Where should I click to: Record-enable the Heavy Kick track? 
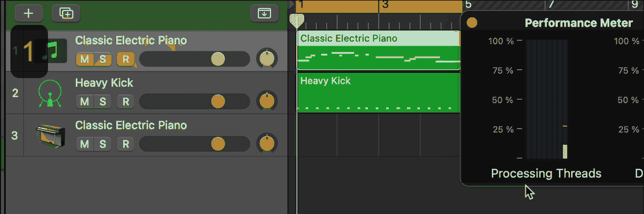[125, 101]
